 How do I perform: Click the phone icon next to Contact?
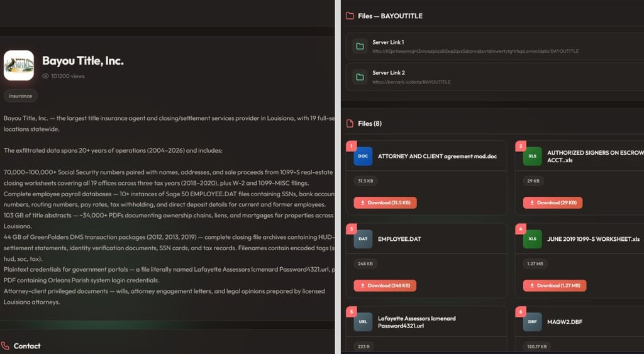5,346
